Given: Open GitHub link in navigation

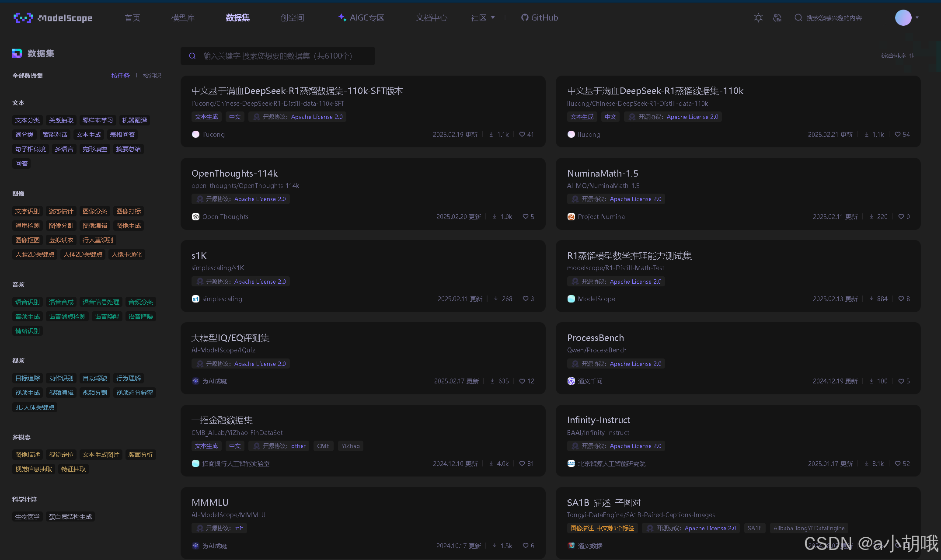Looking at the screenshot, I should pyautogui.click(x=539, y=18).
